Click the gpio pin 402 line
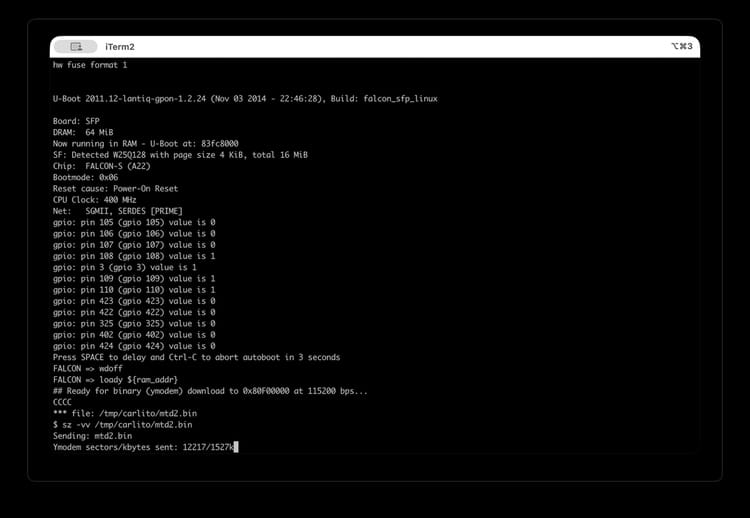 [x=134, y=334]
